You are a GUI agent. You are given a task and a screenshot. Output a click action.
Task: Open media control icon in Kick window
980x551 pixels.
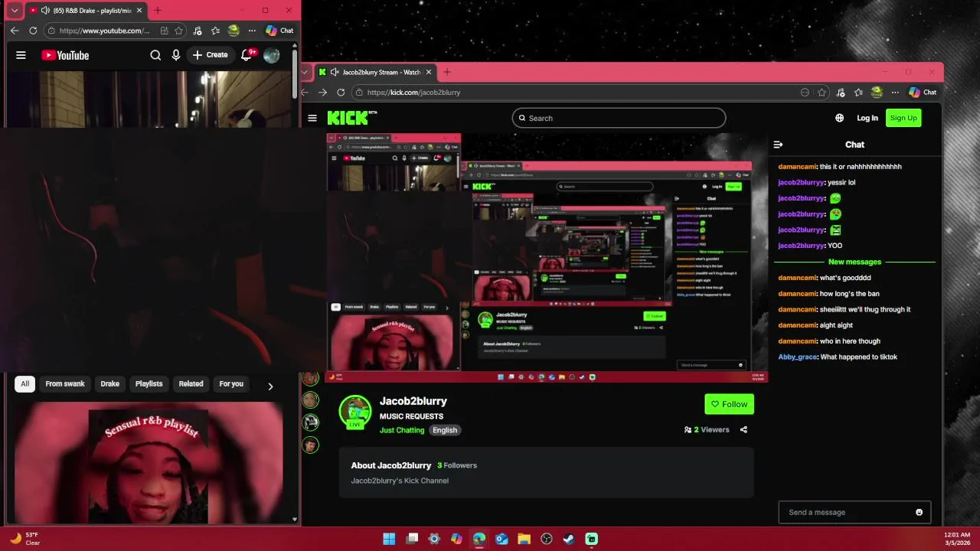pyautogui.click(x=841, y=93)
